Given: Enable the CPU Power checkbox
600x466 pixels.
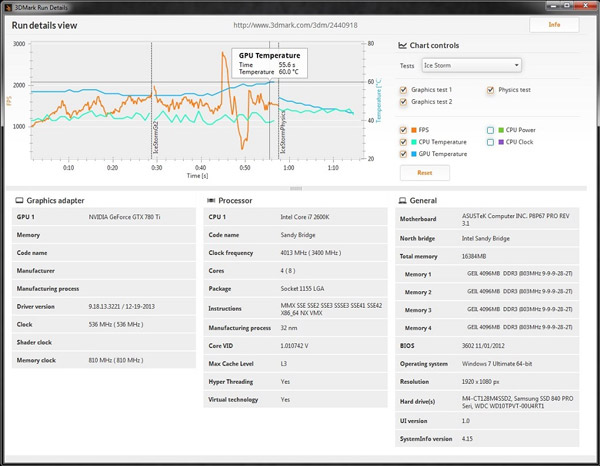Looking at the screenshot, I should (490, 130).
